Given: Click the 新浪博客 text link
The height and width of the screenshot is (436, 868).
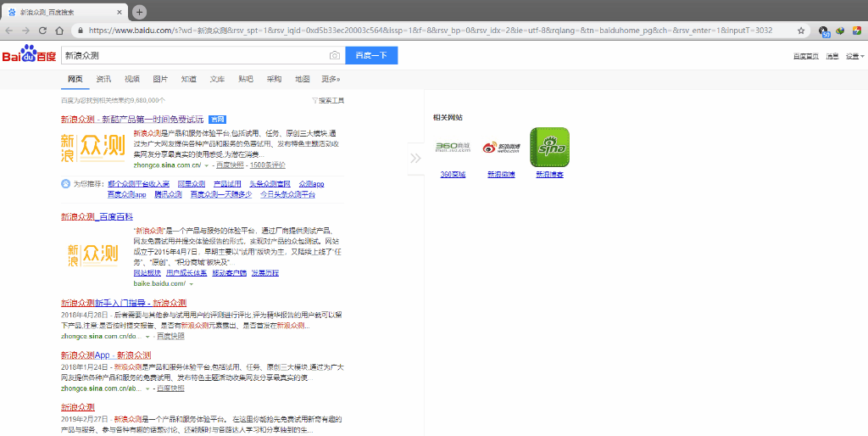Looking at the screenshot, I should pos(549,175).
